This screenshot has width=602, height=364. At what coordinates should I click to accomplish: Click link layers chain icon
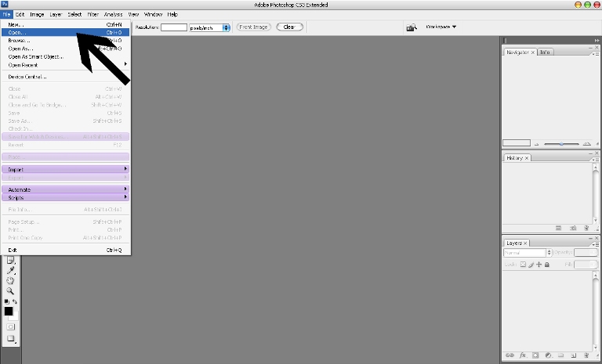[x=510, y=355]
